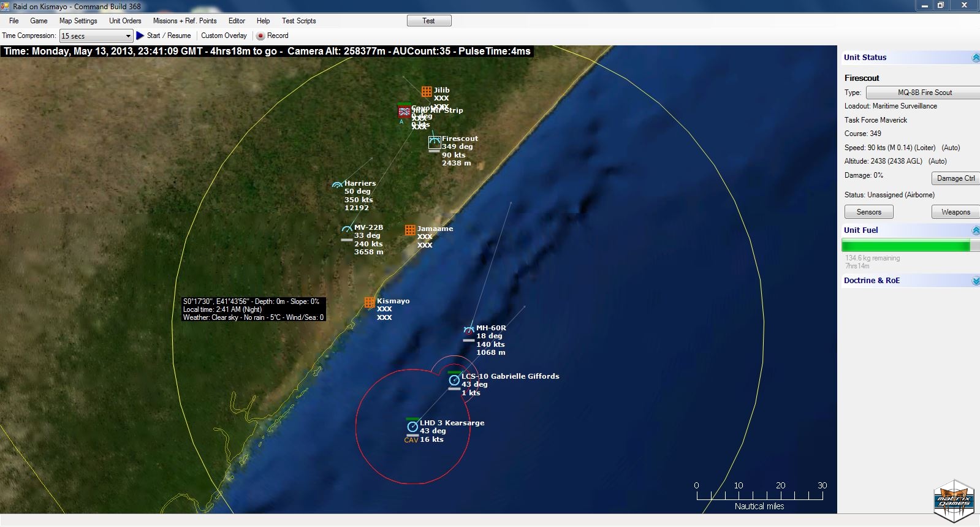Collapse the Unit Status panel
Viewport: 980px width, 527px height.
[x=975, y=58]
